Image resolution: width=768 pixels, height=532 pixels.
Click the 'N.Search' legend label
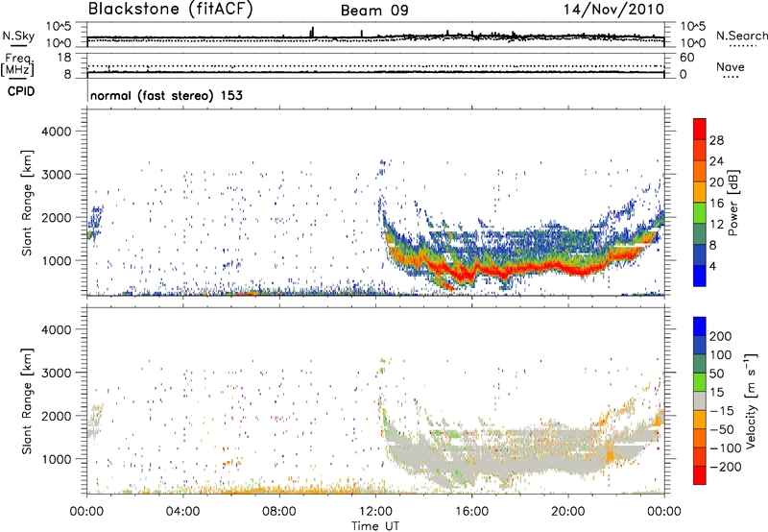742,36
